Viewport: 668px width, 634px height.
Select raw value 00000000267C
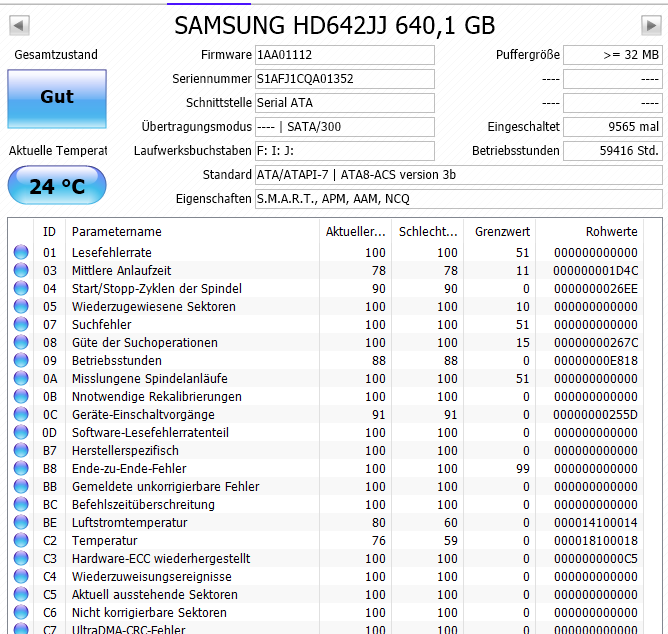pos(596,343)
